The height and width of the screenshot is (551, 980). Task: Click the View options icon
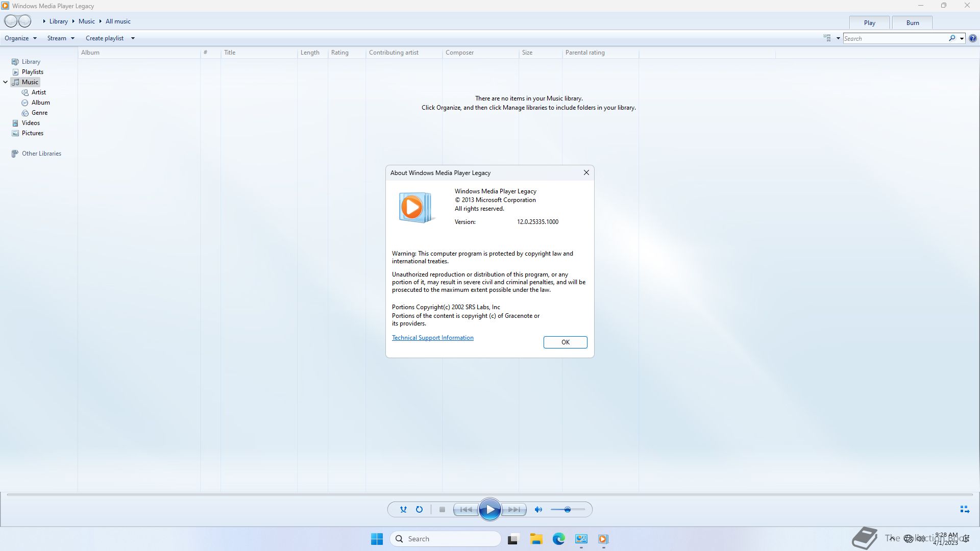[827, 38]
